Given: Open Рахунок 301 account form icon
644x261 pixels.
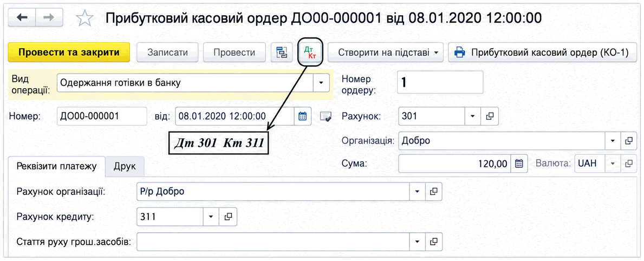Looking at the screenshot, I should [490, 116].
